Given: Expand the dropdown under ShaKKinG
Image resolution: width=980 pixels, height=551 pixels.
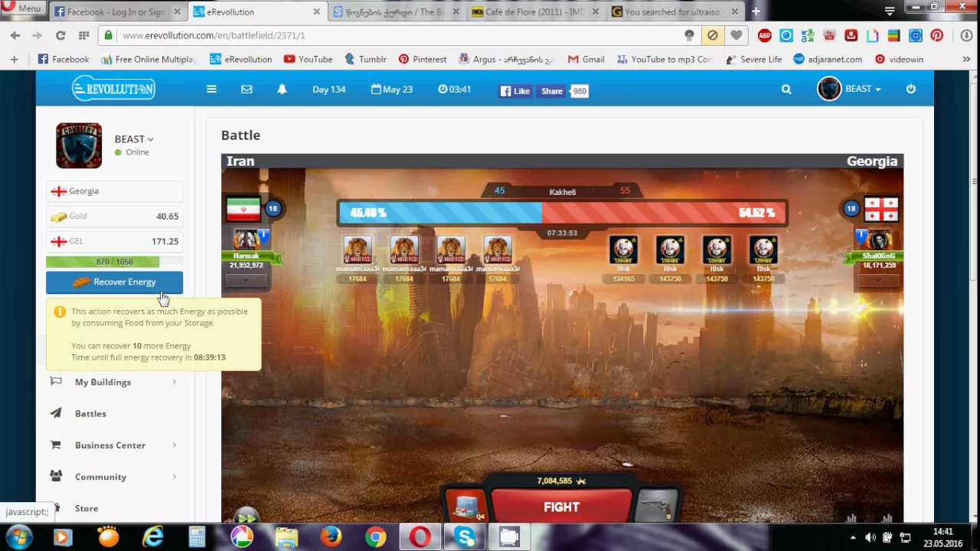Looking at the screenshot, I should pyautogui.click(x=878, y=281).
